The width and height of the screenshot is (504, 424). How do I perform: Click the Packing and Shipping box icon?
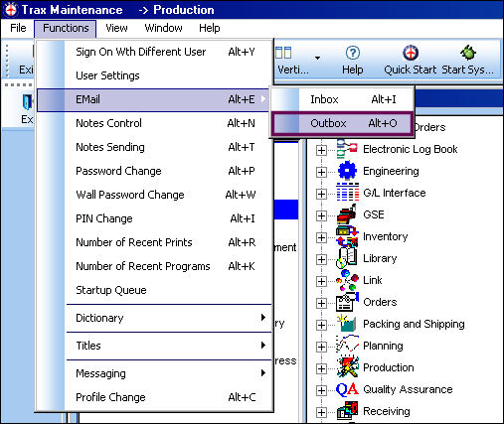tap(347, 324)
